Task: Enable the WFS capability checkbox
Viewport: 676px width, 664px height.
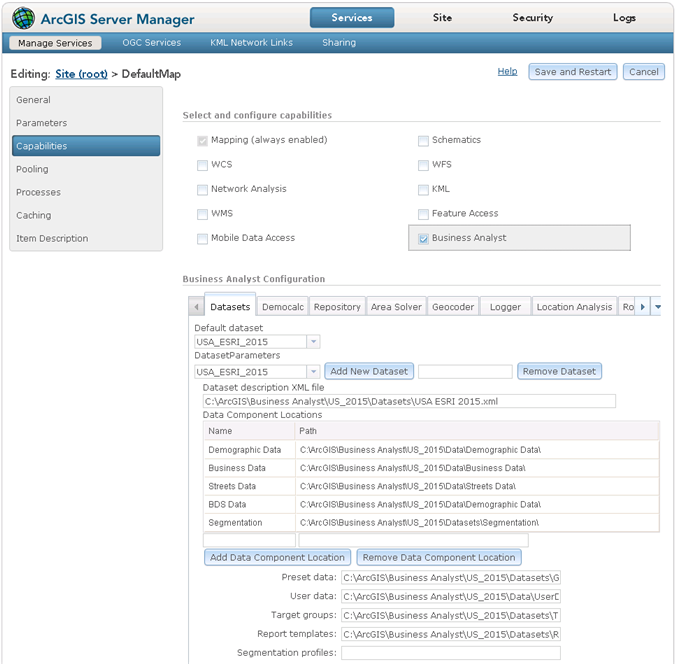Action: click(423, 165)
